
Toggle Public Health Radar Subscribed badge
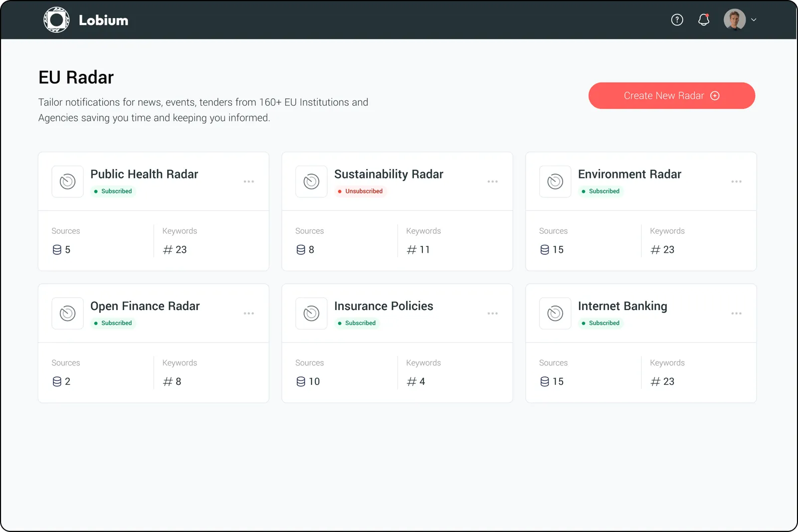(113, 191)
